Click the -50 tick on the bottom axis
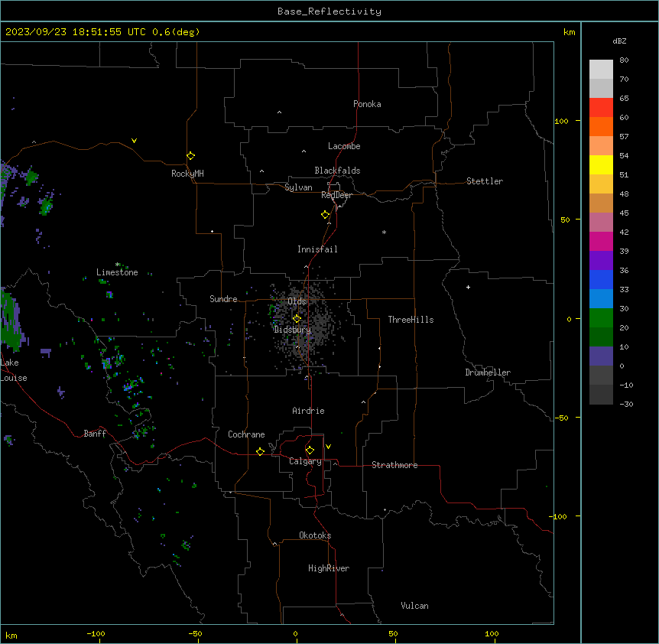The image size is (659, 644). [195, 633]
